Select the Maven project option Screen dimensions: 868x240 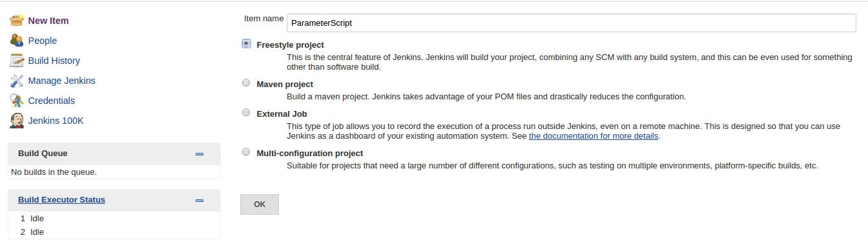point(246,83)
